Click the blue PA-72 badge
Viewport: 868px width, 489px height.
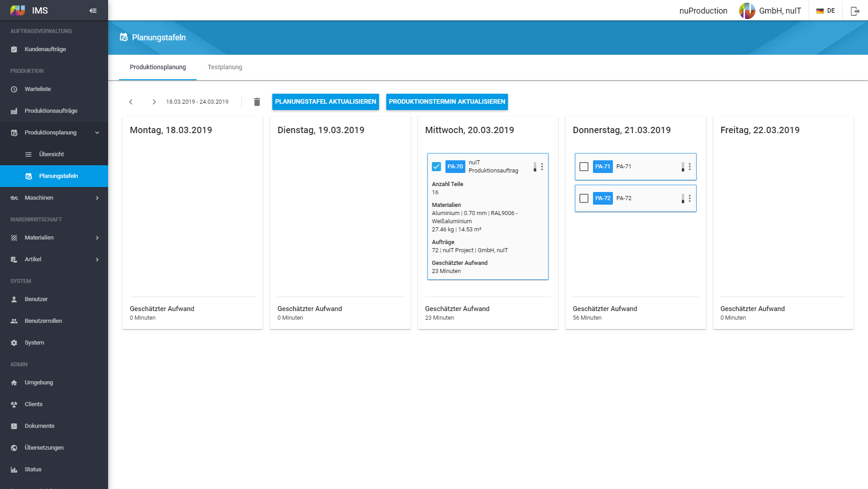tap(602, 198)
